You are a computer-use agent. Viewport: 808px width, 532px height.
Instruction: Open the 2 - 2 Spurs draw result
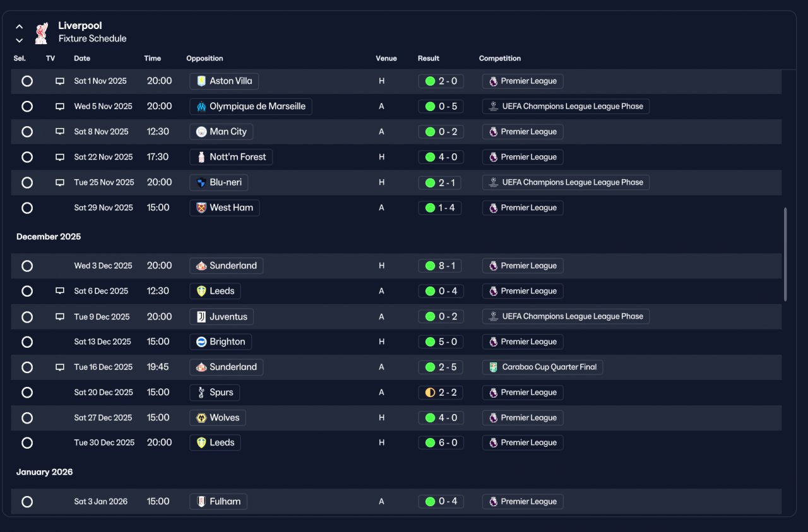coord(441,392)
